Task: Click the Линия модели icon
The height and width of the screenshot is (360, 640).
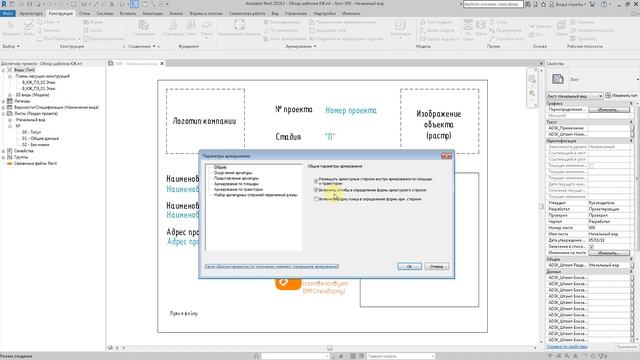Action: 423,30
